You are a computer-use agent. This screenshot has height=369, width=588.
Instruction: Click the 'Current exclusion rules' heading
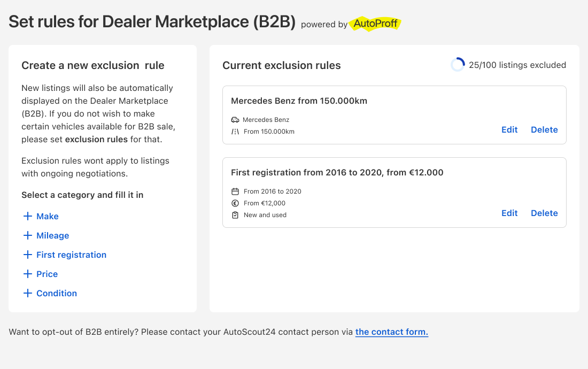pos(282,65)
